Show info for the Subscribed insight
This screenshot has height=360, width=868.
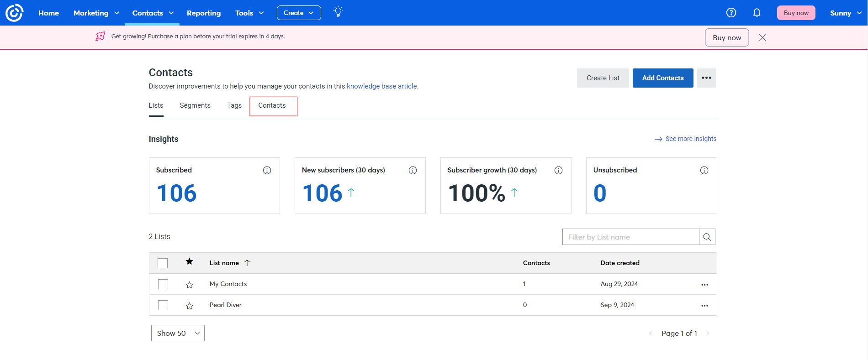pos(267,170)
